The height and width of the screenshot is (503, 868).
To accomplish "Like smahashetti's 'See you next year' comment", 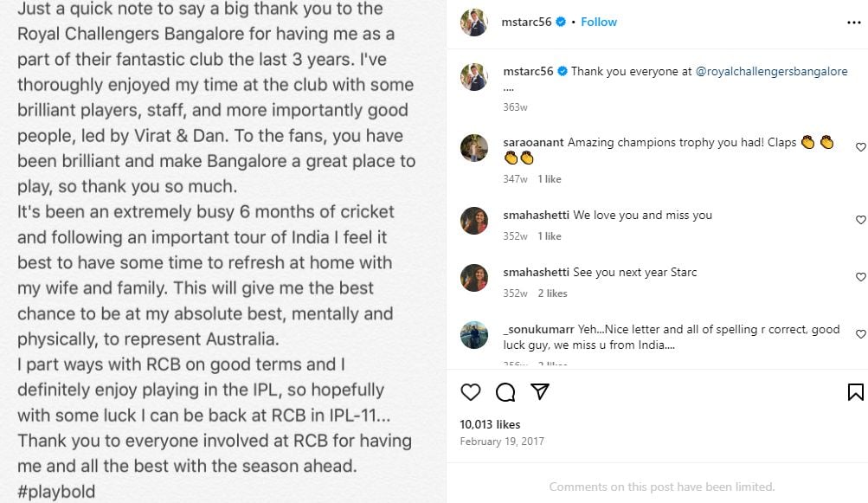I will tap(860, 277).
